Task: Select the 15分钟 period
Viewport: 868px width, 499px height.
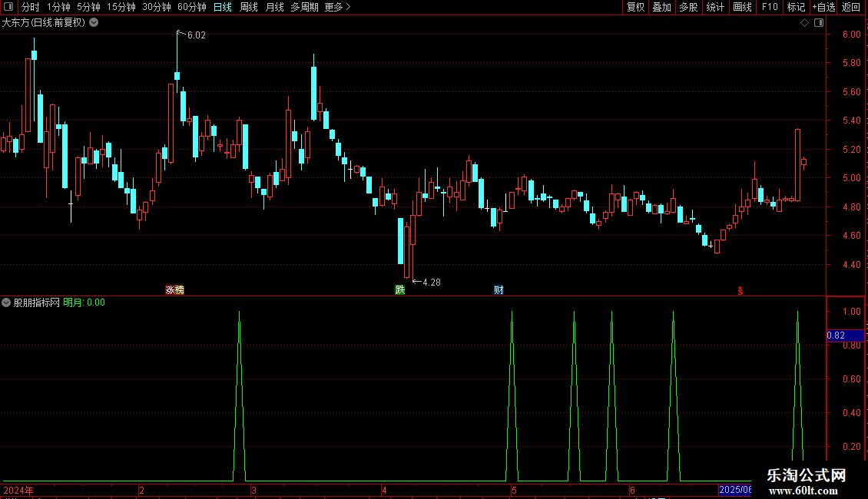Action: pos(121,7)
